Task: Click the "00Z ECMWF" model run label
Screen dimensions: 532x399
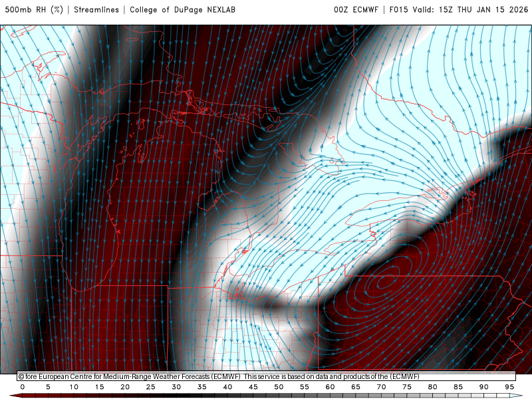Action: click(356, 9)
